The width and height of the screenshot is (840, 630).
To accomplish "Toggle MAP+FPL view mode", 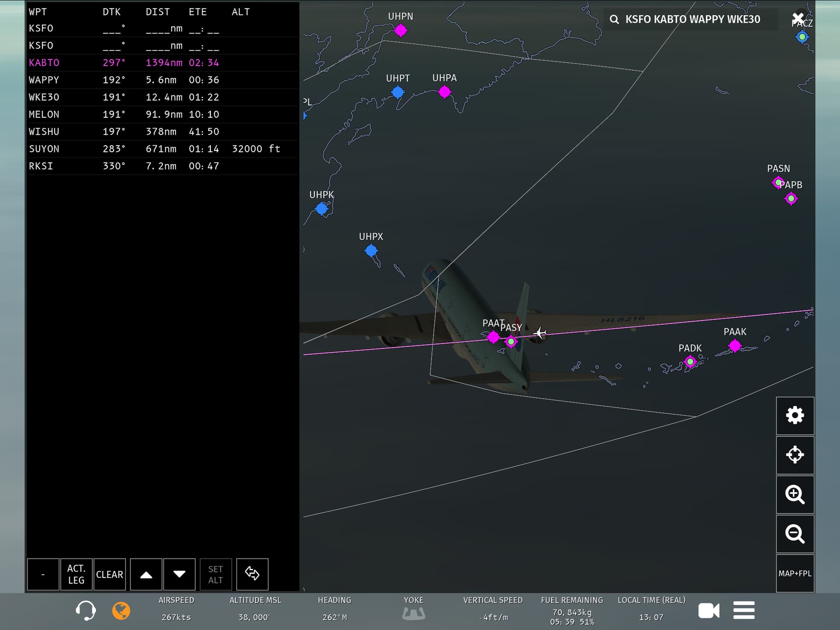I will [794, 574].
